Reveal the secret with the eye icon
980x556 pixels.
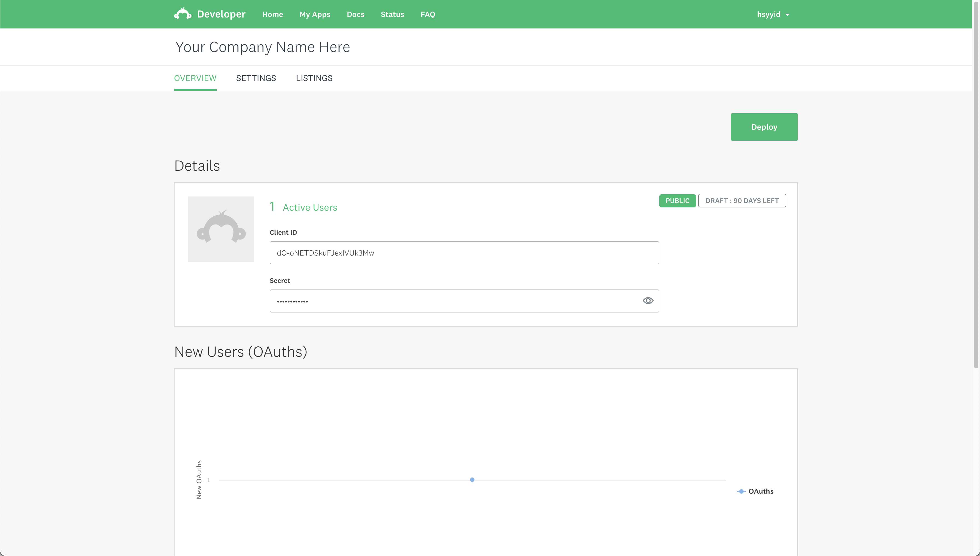[x=648, y=301]
